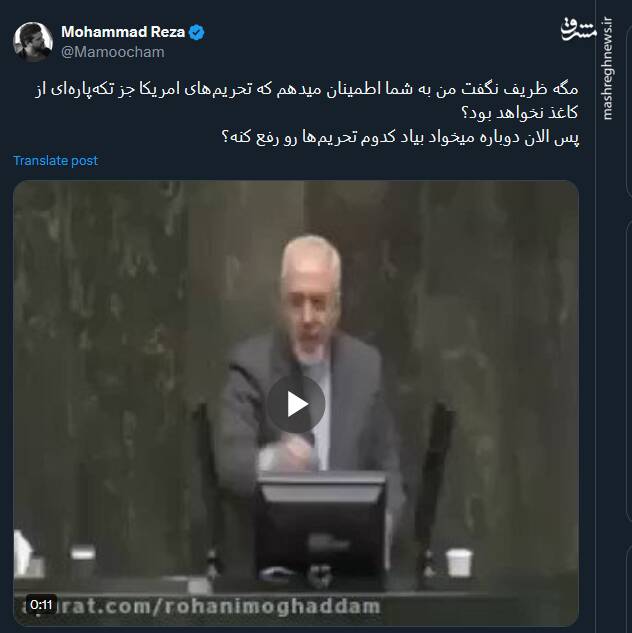The width and height of the screenshot is (632, 633).
Task: Click the white cup at the video's right
Action: pos(459,563)
